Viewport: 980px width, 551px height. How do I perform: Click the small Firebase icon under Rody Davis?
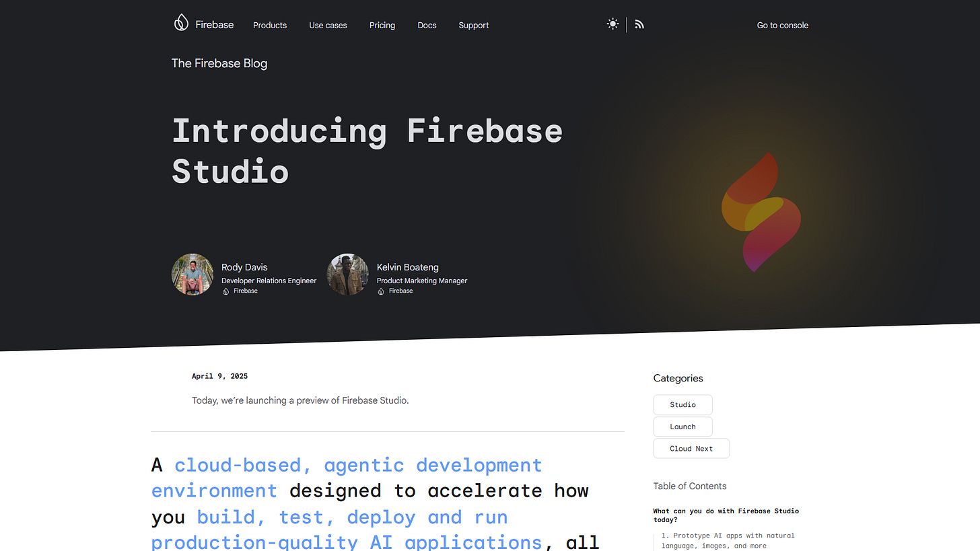click(225, 291)
